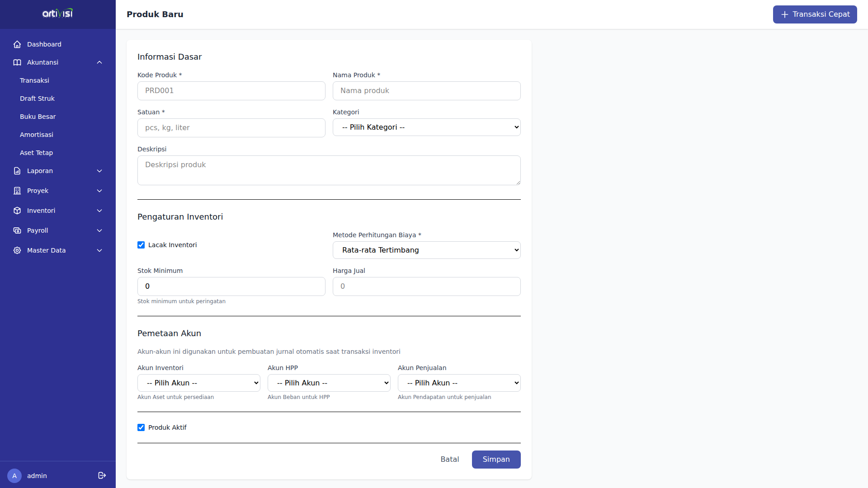The image size is (868, 488).
Task: Click the Dashboard home icon
Action: click(x=17, y=44)
